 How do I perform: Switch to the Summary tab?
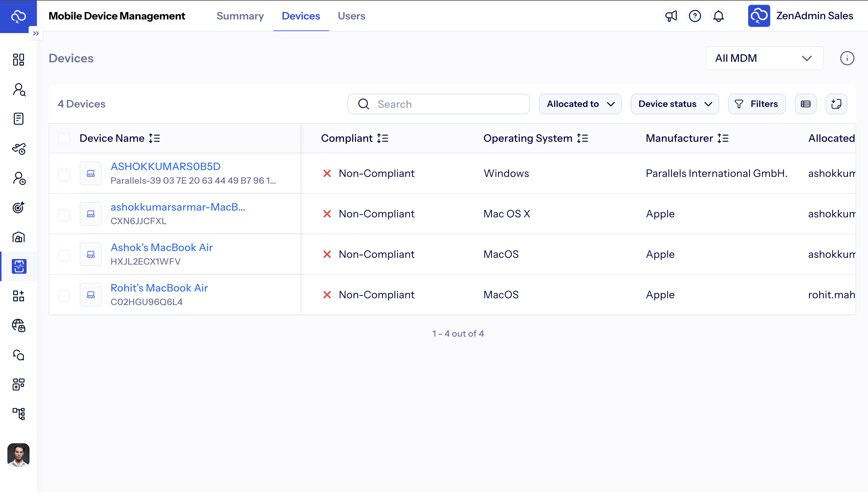[x=240, y=16]
